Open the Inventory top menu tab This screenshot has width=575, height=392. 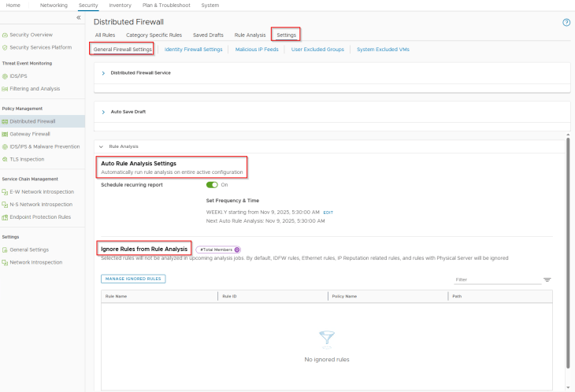120,6
